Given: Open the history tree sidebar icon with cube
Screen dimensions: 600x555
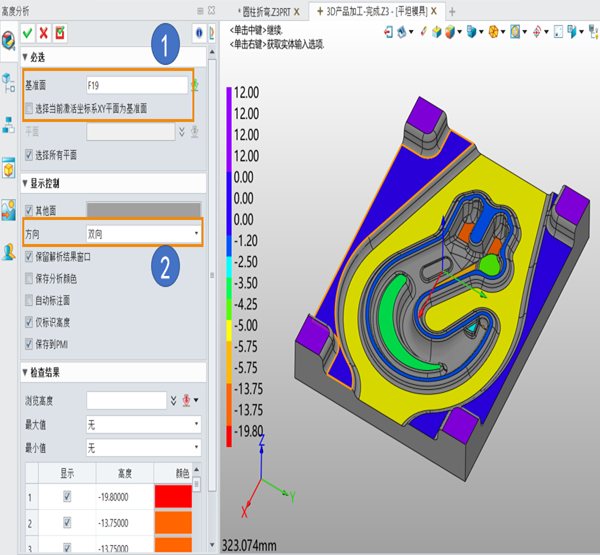Looking at the screenshot, I should click(x=8, y=82).
